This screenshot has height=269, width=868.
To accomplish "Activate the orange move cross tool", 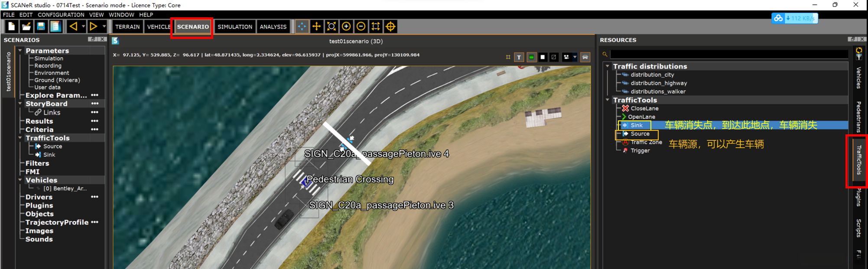I will (317, 26).
